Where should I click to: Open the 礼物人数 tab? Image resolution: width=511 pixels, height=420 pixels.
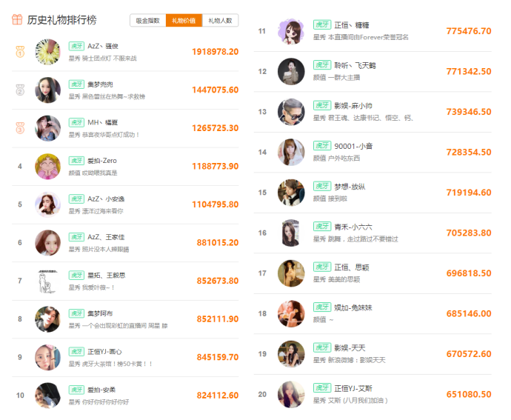click(220, 21)
